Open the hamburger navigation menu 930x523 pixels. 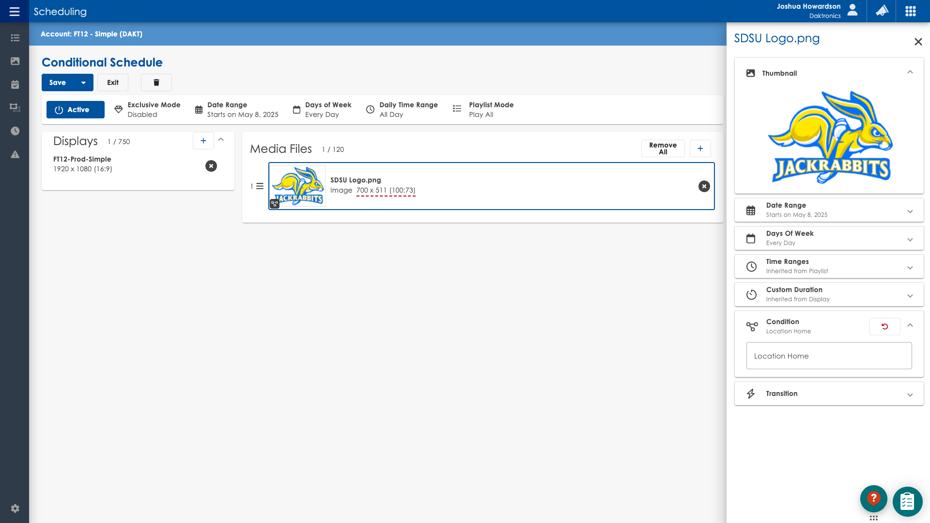pos(14,12)
